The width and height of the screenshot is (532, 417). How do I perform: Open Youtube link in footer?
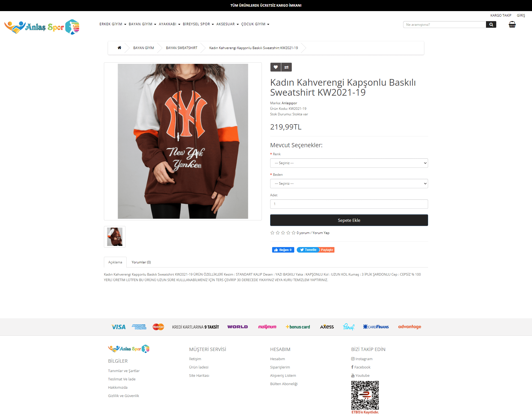click(x=360, y=375)
